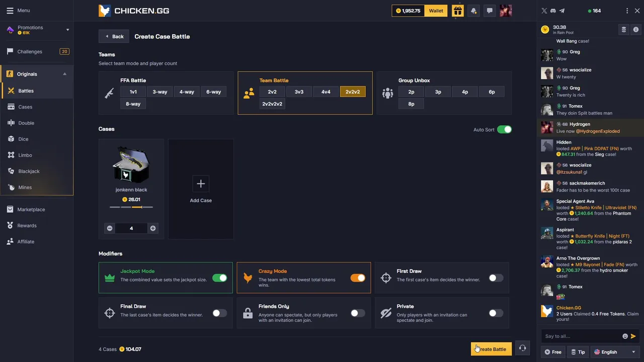
Task: Toggle Auto Sort switch
Action: tap(504, 130)
